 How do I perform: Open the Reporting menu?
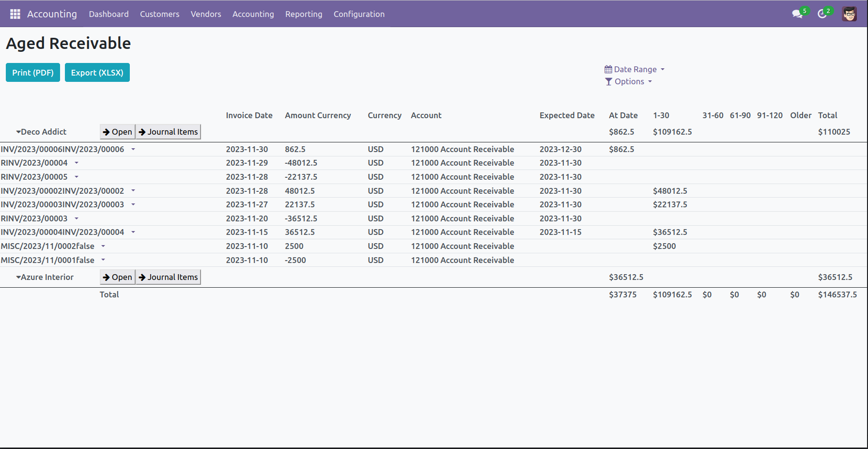(303, 14)
